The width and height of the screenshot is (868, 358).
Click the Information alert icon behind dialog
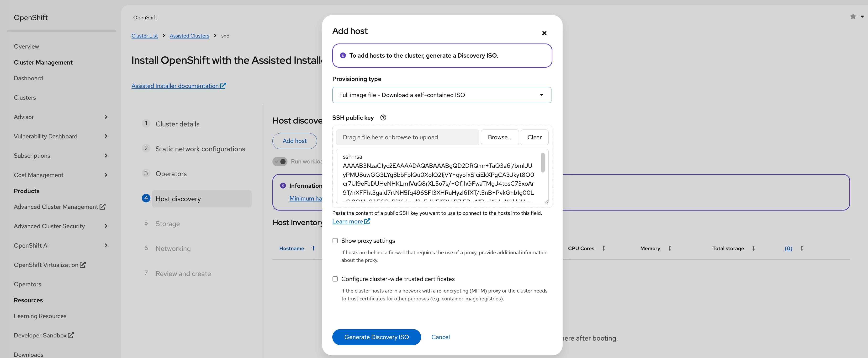click(283, 186)
